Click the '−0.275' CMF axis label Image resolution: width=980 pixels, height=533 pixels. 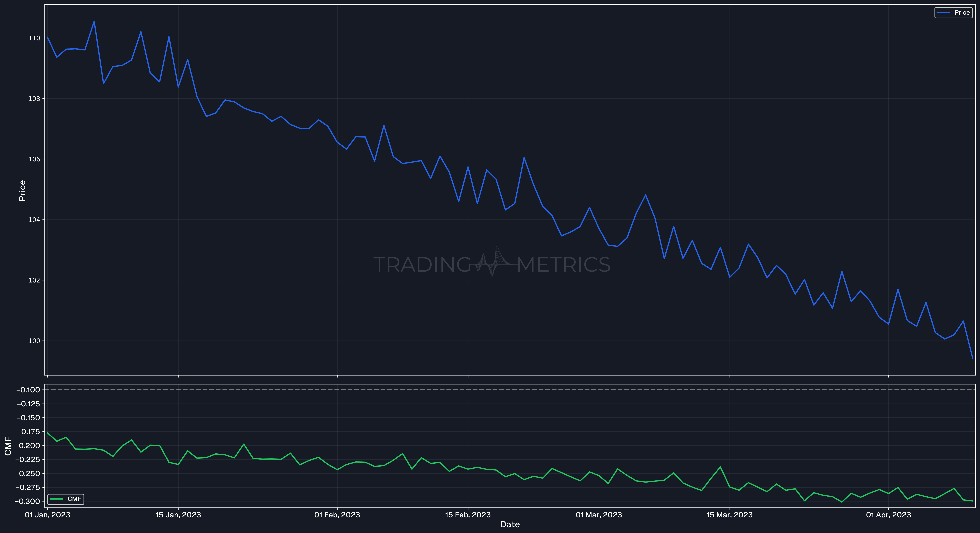[28, 487]
